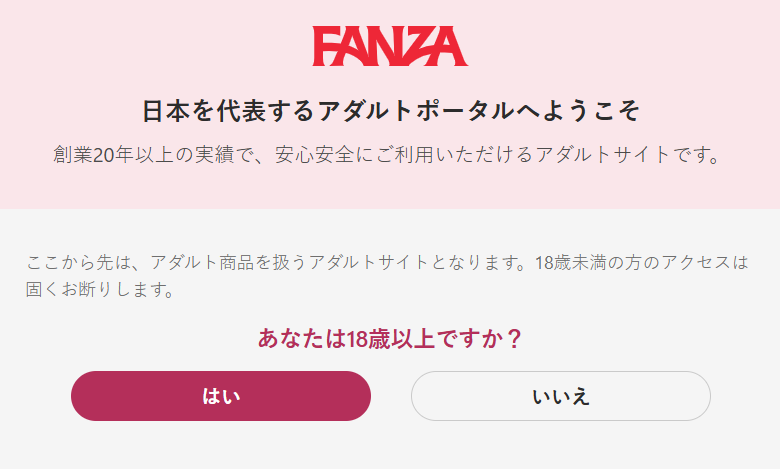Confirm age with the はい button
The width and height of the screenshot is (780, 469).
221,396
